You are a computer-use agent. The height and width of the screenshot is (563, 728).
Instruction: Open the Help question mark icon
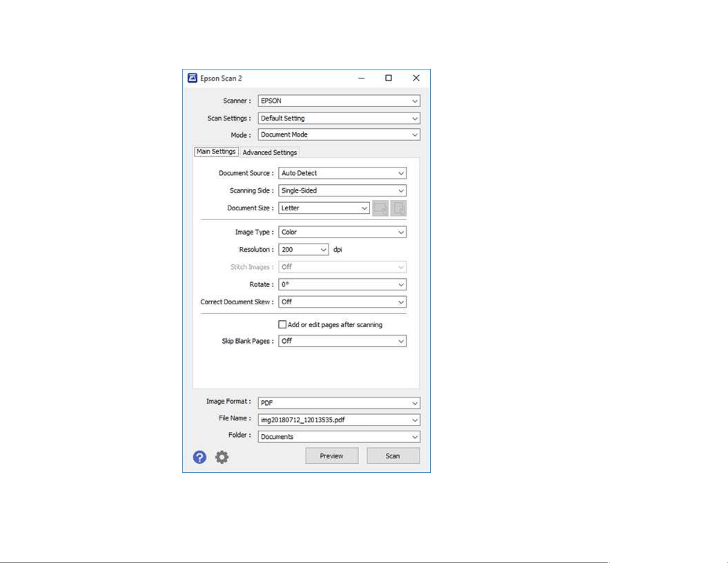tap(199, 457)
